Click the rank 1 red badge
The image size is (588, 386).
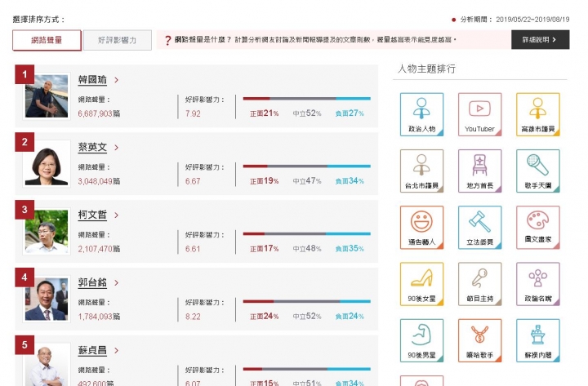tap(24, 74)
